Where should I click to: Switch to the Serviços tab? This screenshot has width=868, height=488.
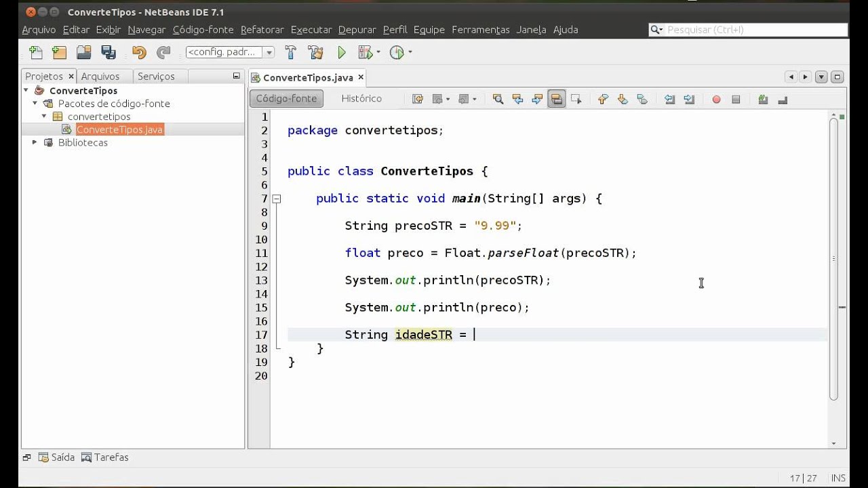(x=156, y=77)
